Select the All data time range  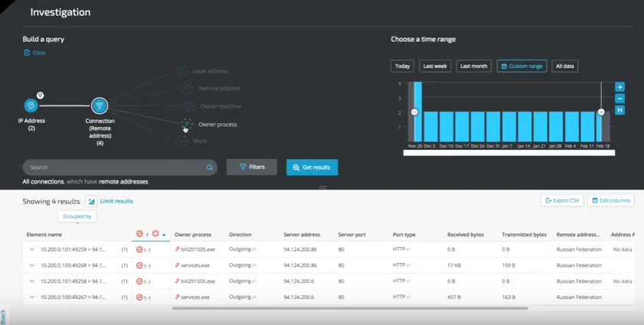pos(564,66)
